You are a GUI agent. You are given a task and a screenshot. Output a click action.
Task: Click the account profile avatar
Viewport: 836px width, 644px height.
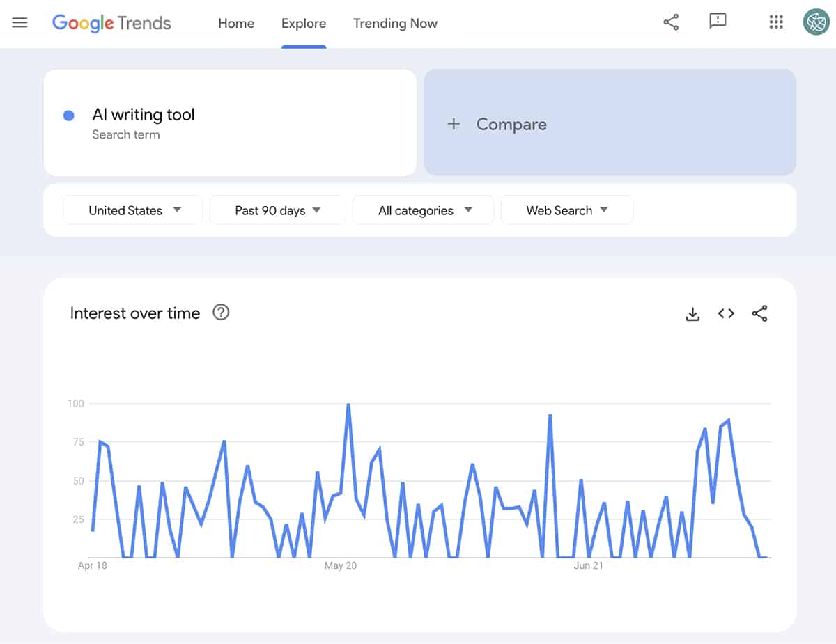tap(815, 22)
